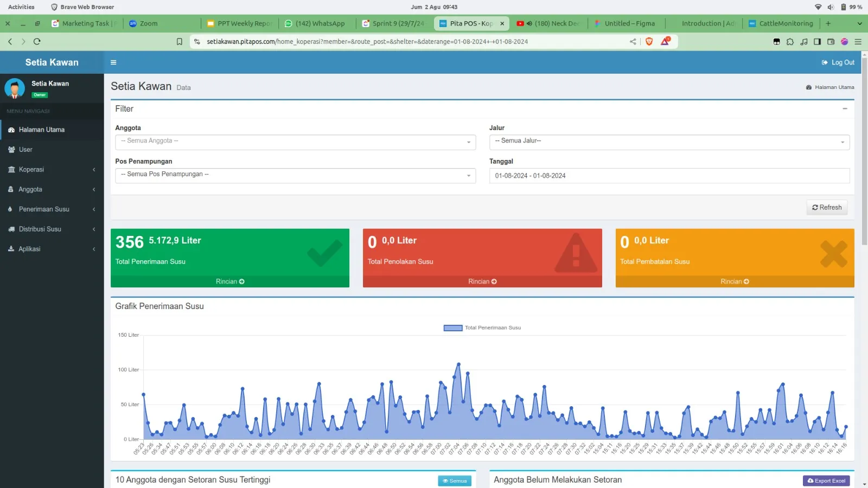Open the Semua Anggota dropdown
The height and width of the screenshot is (488, 868).
pos(295,142)
